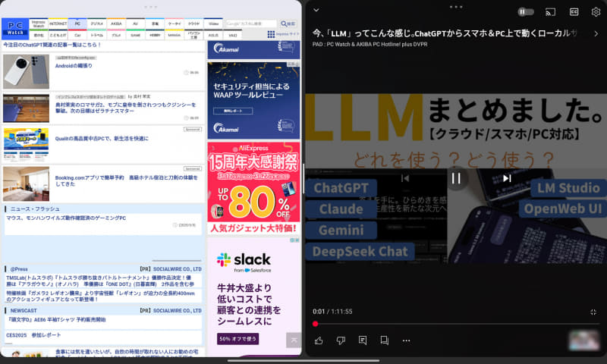
Task: Open the ガメラ2 レギオン figure press release
Action: 101,297
